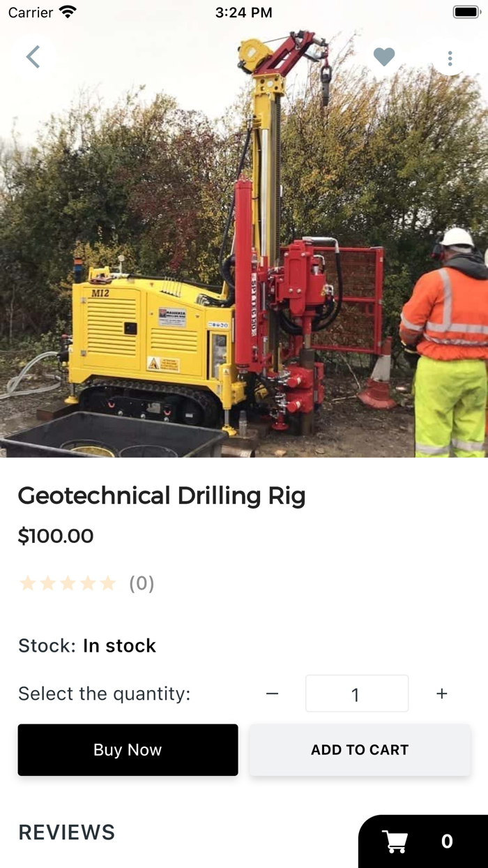Viewport: 488px width, 868px height.
Task: Open the shopping cart icon
Action: pos(395,841)
